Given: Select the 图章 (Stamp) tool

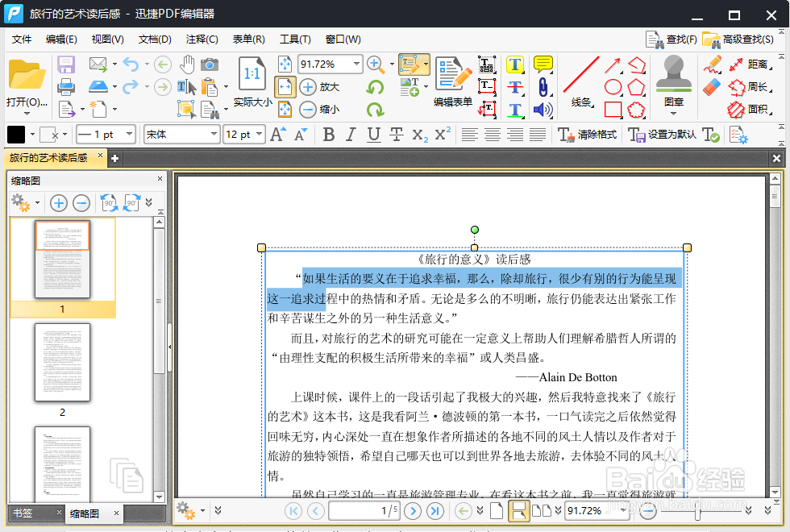Looking at the screenshot, I should (x=674, y=75).
